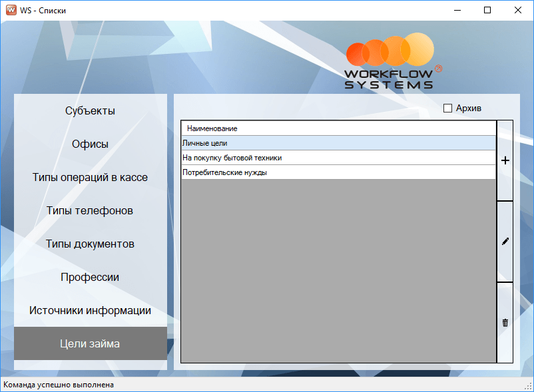
Task: Click the pencil edit icon
Action: 505,242
